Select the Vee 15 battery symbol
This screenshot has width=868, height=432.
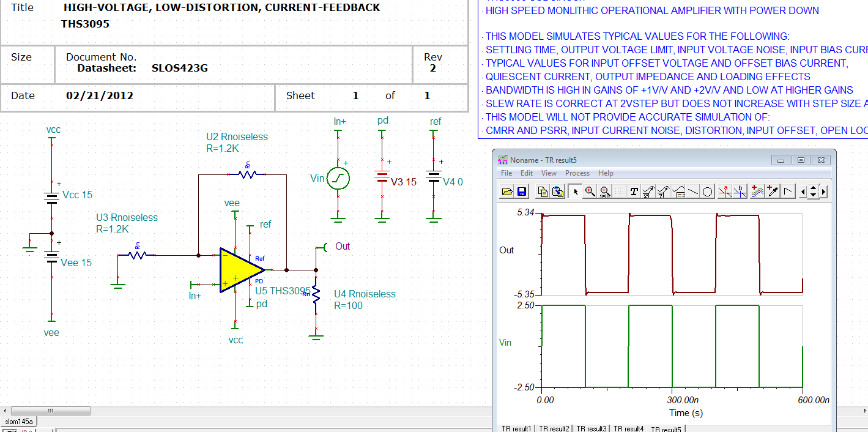click(51, 257)
